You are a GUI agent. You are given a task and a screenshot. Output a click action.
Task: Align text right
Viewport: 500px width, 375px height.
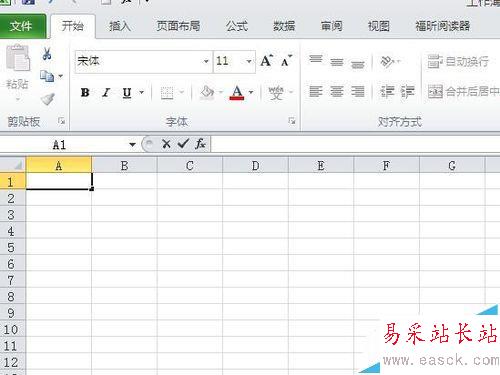pos(357,92)
